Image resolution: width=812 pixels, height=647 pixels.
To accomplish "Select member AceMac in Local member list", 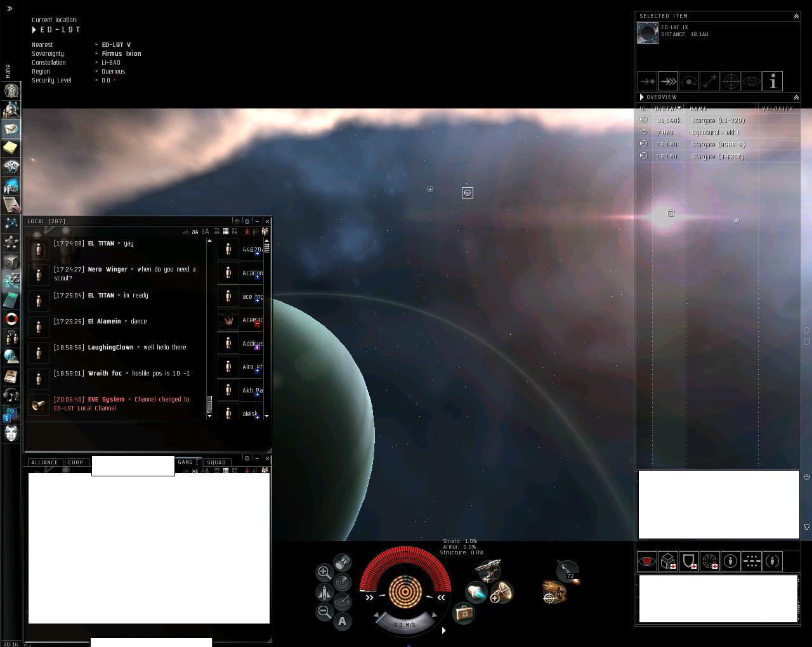I will pyautogui.click(x=240, y=320).
